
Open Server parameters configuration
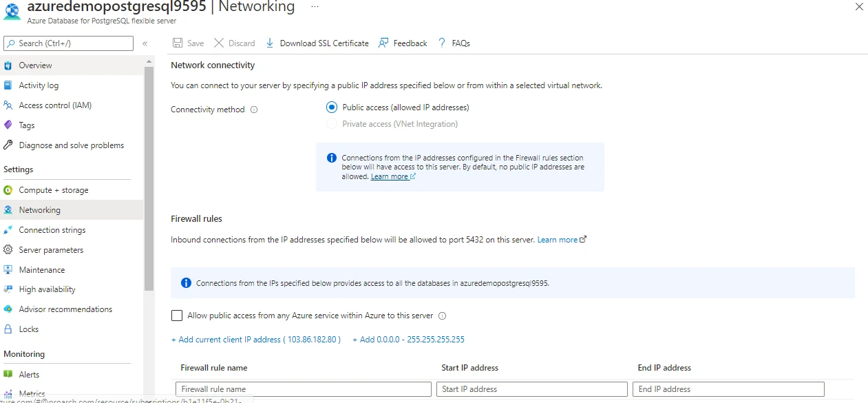coord(52,249)
